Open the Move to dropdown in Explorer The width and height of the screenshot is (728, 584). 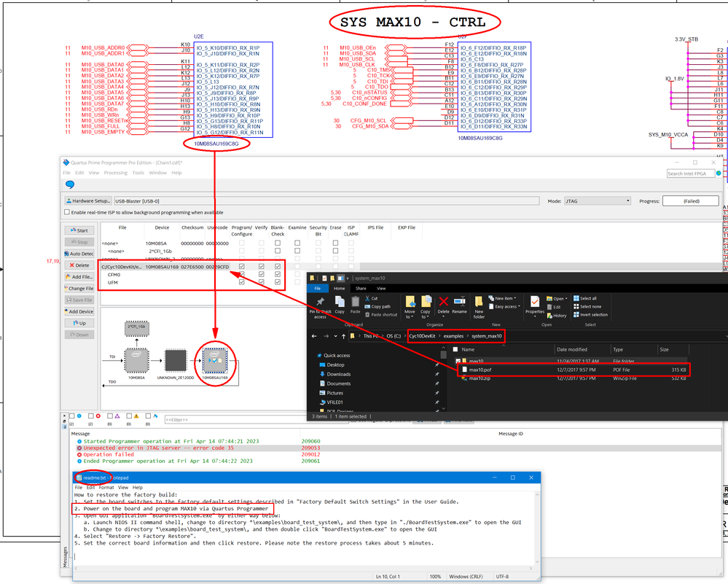410,307
